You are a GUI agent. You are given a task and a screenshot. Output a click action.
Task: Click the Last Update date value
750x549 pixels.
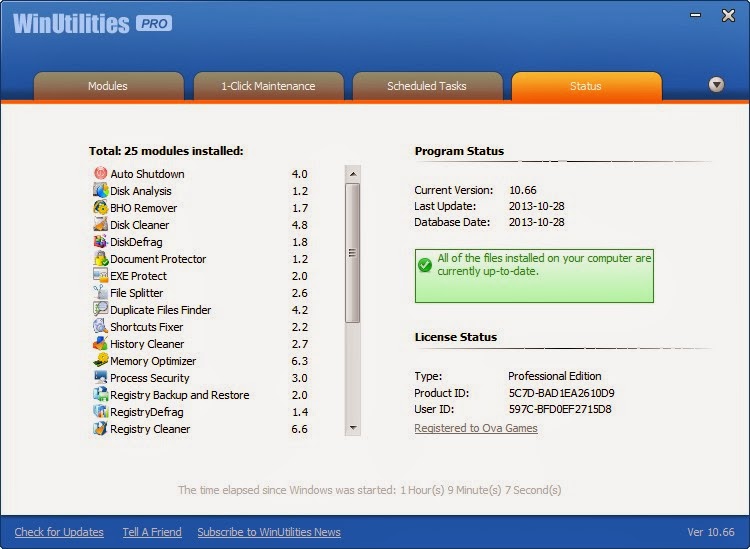click(537, 206)
